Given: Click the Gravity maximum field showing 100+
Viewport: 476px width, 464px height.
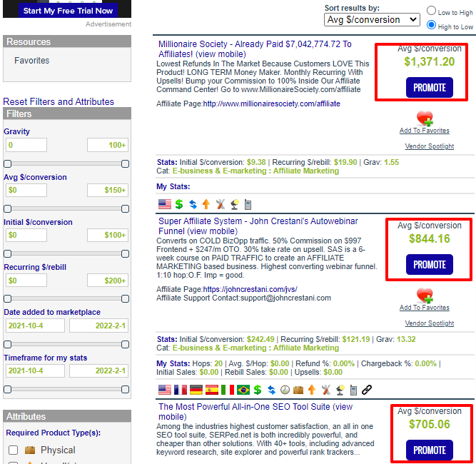Looking at the screenshot, I should (x=108, y=145).
